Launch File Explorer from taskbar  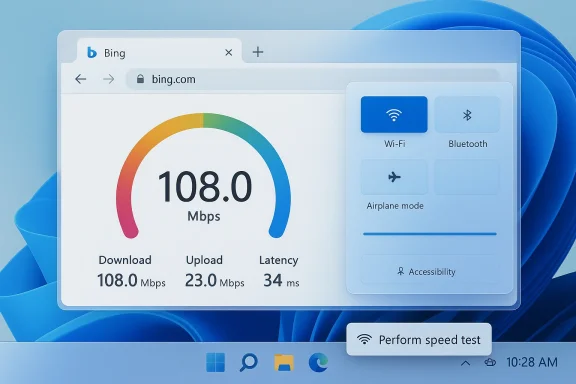(x=284, y=363)
